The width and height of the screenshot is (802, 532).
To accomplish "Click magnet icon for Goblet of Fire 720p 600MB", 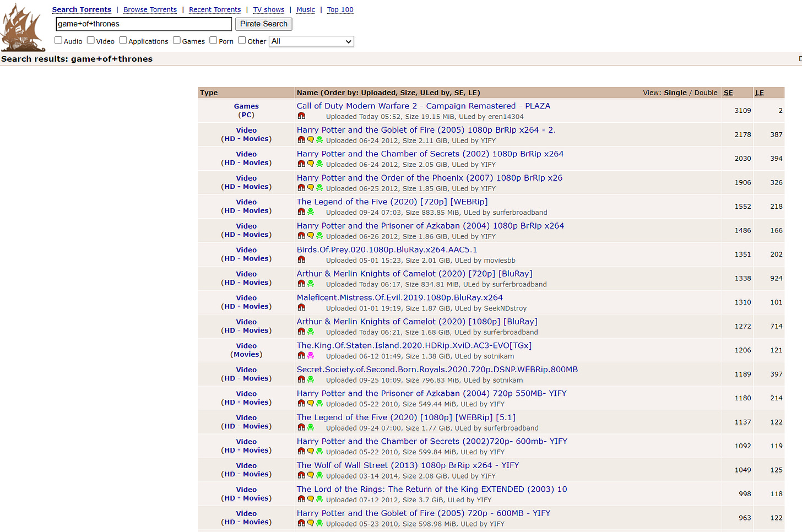I will [x=301, y=523].
